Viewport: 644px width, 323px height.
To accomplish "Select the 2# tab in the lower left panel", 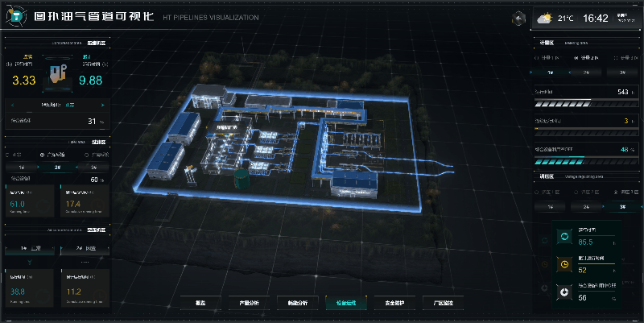I will coord(85,249).
